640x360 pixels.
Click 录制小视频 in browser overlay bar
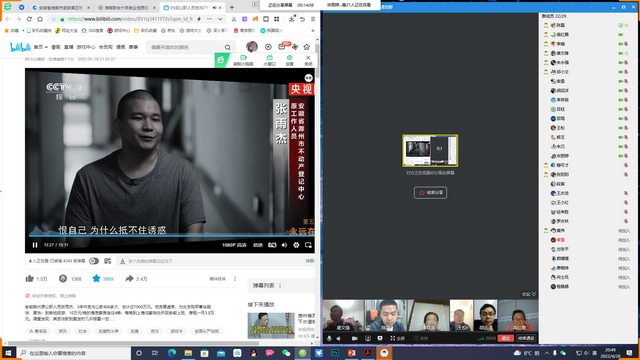pos(243,60)
